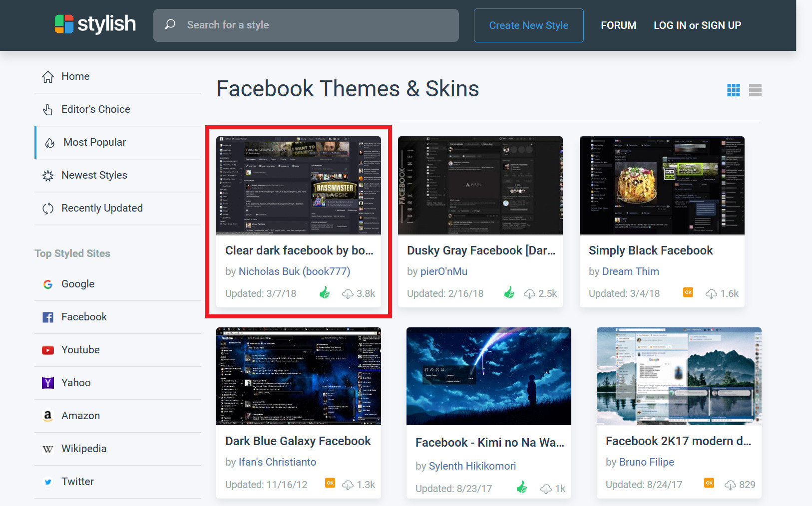The width and height of the screenshot is (812, 506).
Task: Open Dark Blue Galaxy Facebook preview thumbnail
Action: (x=299, y=376)
